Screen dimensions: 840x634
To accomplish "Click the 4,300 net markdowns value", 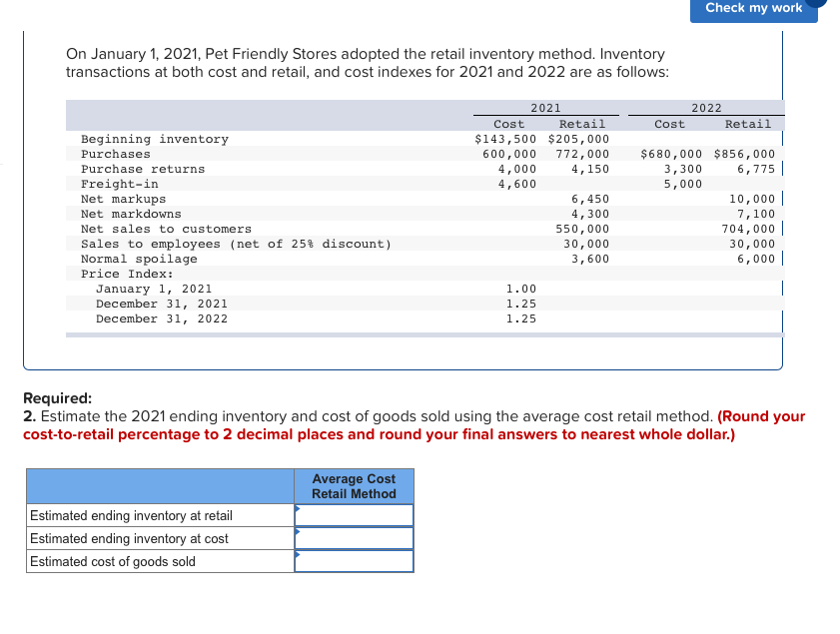I will [x=590, y=215].
